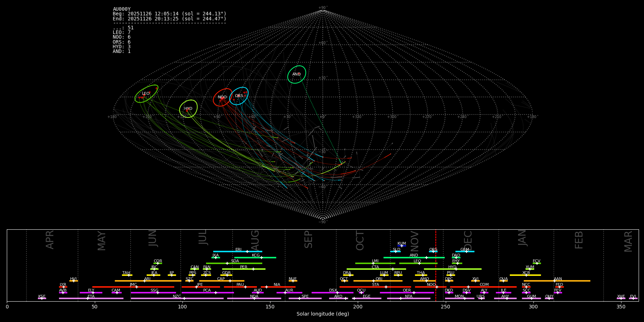Viewport: 644px width, 322px height.
Task: Click the station ID AU000Y text
Action: point(122,9)
